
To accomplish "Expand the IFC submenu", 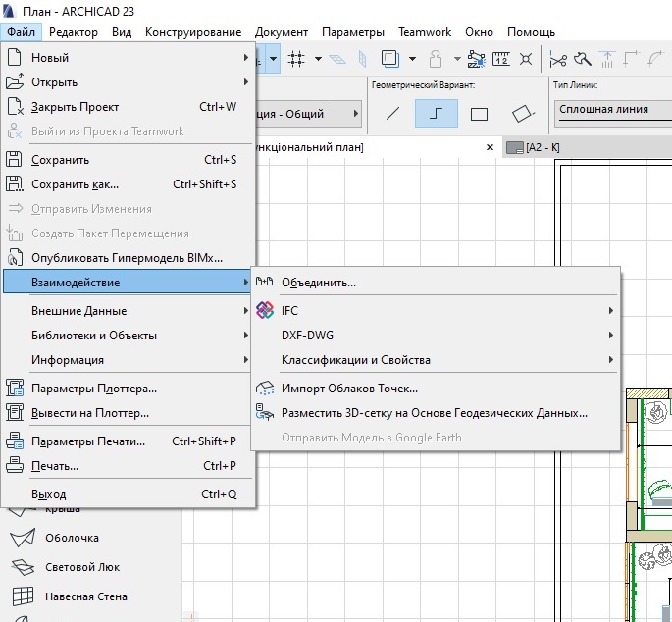I will pyautogui.click(x=436, y=310).
